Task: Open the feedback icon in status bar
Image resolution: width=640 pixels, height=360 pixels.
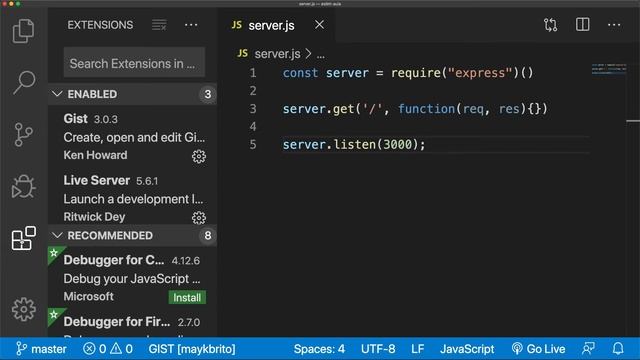Action: (588, 349)
